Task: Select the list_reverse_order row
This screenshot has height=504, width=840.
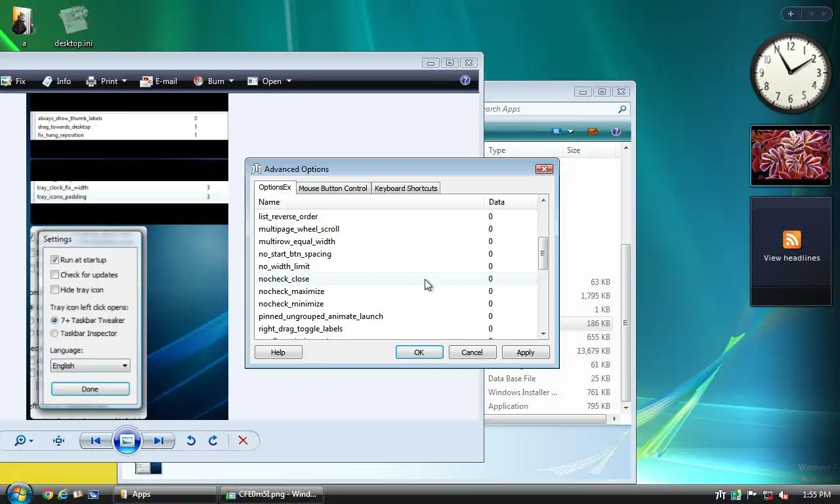Action: click(x=396, y=217)
